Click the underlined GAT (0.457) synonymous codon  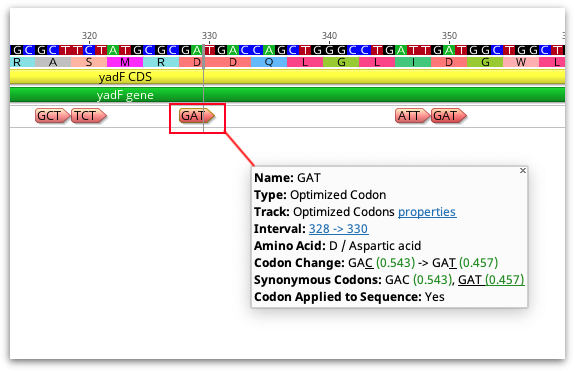(x=491, y=280)
